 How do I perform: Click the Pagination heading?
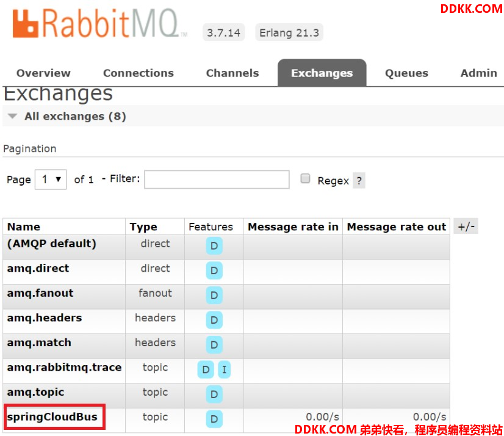click(x=29, y=148)
